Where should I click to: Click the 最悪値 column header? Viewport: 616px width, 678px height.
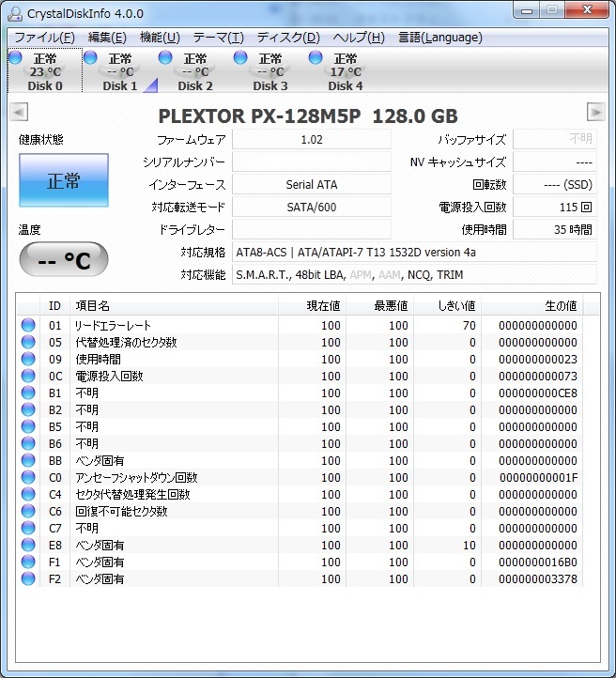coord(380,306)
